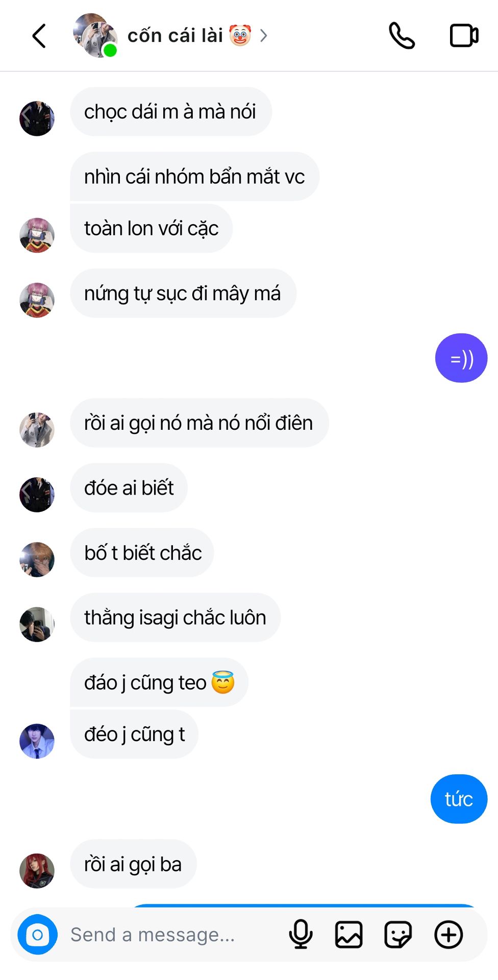This screenshot has width=498, height=980.
Task: Open the camera from the message bar
Action: click(x=38, y=935)
